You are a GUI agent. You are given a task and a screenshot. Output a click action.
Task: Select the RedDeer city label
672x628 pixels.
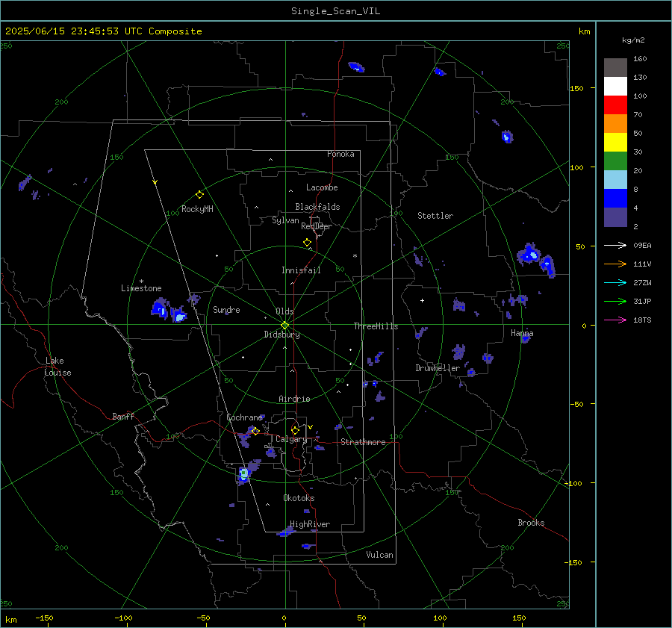point(317,226)
